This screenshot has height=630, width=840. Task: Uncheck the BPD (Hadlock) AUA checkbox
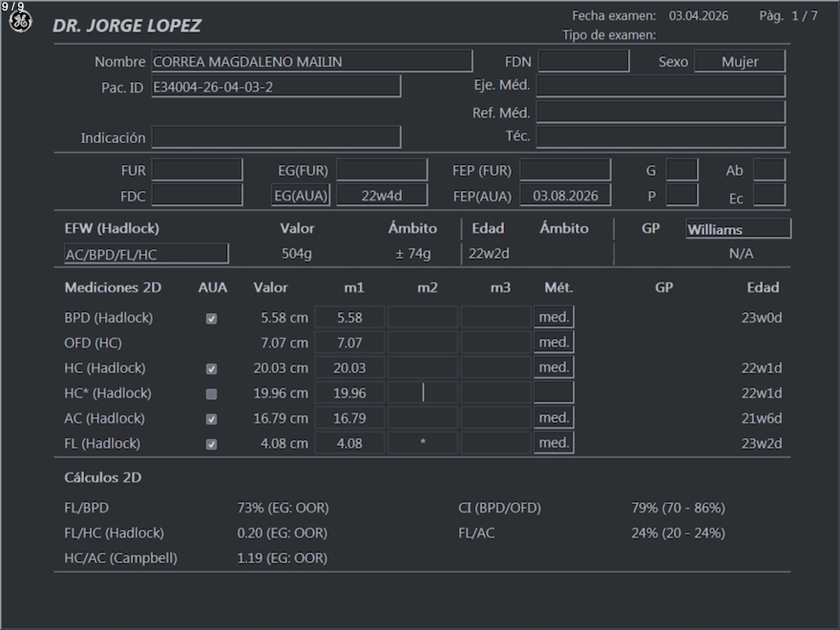211,318
